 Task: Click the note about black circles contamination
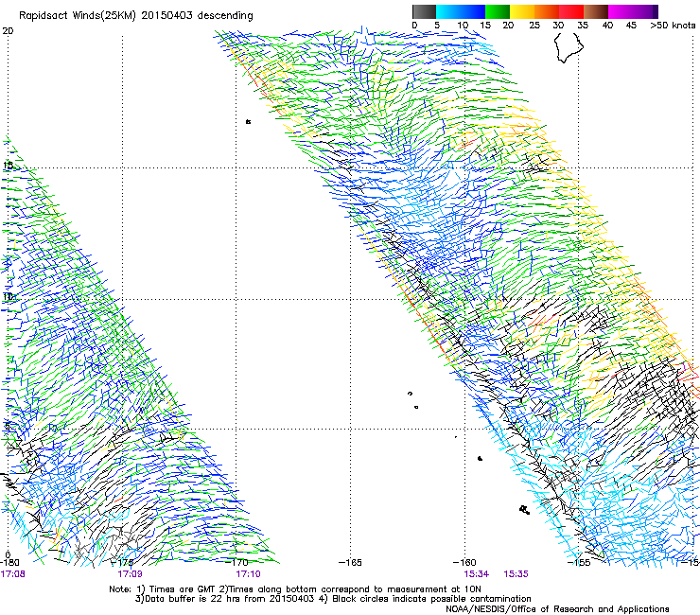(431, 599)
